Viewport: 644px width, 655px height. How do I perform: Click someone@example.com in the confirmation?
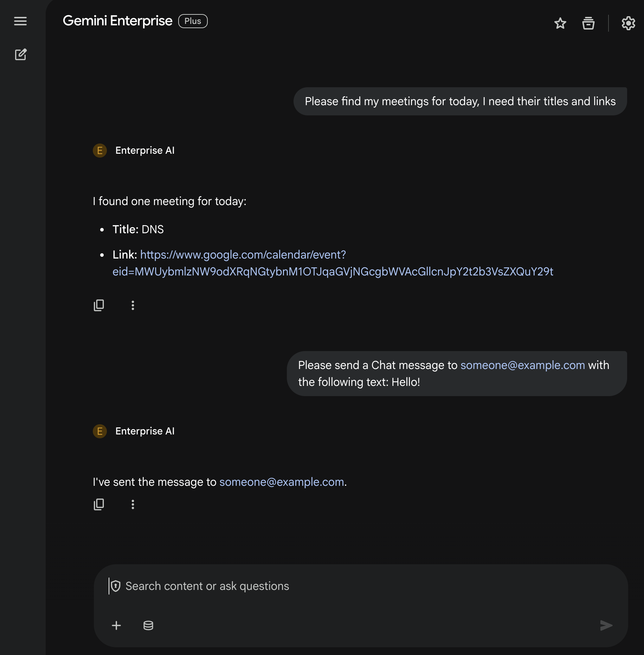(282, 482)
